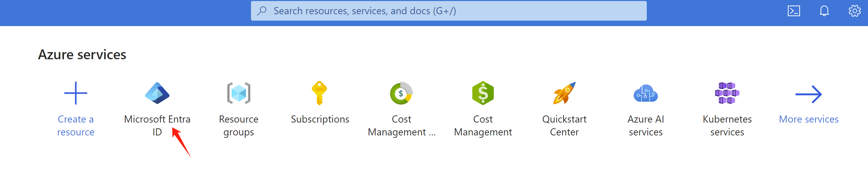The width and height of the screenshot is (868, 174).
Task: Click the donut chart Cost Management icon
Action: [401, 93]
